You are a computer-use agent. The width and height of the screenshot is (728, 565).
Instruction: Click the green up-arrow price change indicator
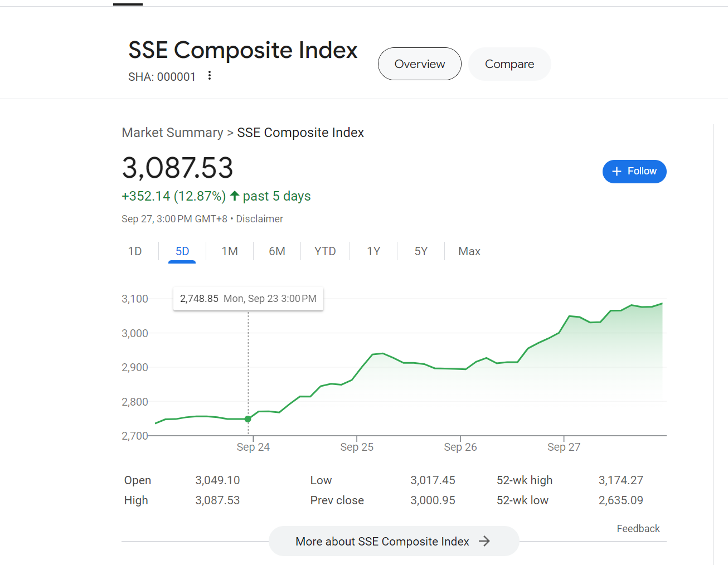pos(235,196)
